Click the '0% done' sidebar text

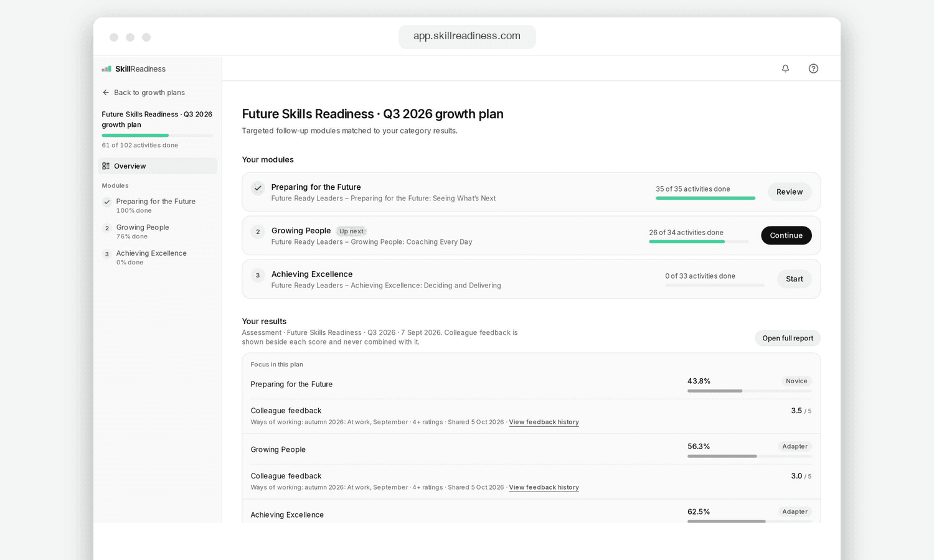[x=130, y=263]
